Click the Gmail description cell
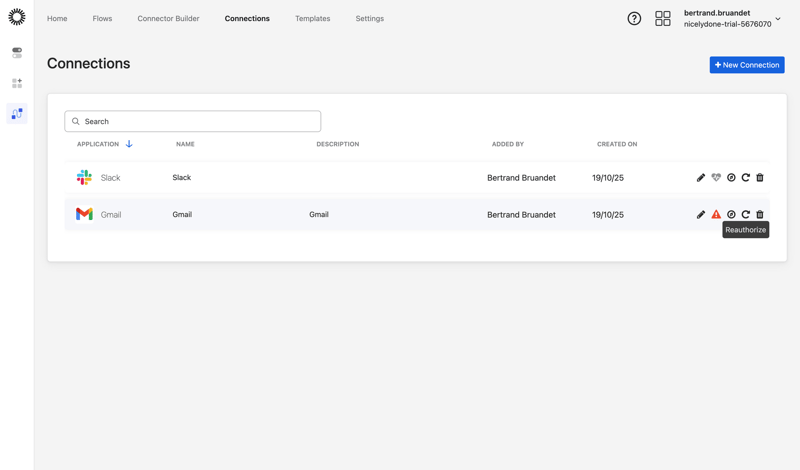Screen dimensions: 800x470 tap(319, 214)
